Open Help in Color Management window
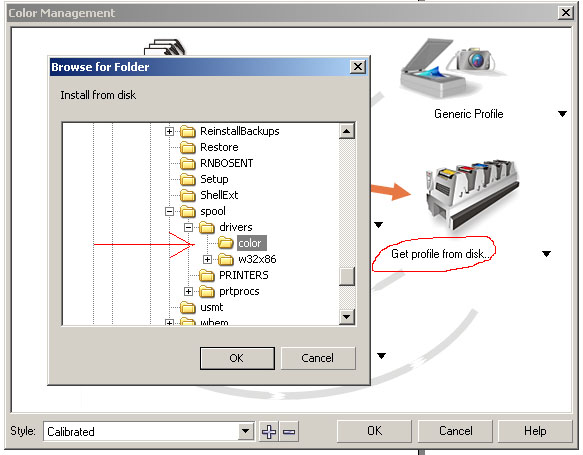Image resolution: width=583 pixels, height=455 pixels. (535, 431)
